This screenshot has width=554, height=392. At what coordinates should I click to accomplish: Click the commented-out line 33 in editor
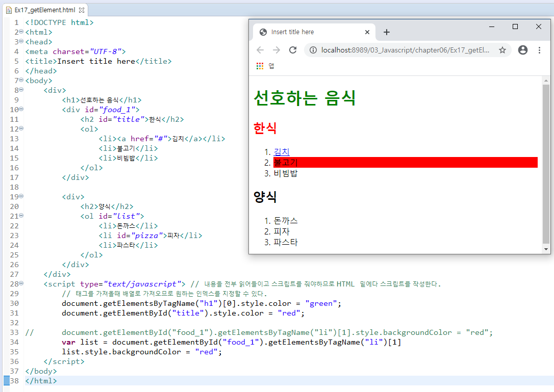[259, 332]
